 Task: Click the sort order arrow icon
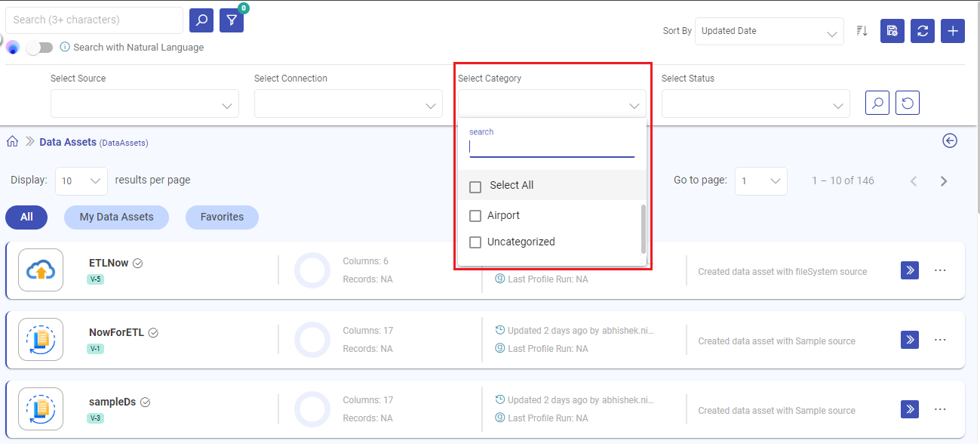pos(862,31)
